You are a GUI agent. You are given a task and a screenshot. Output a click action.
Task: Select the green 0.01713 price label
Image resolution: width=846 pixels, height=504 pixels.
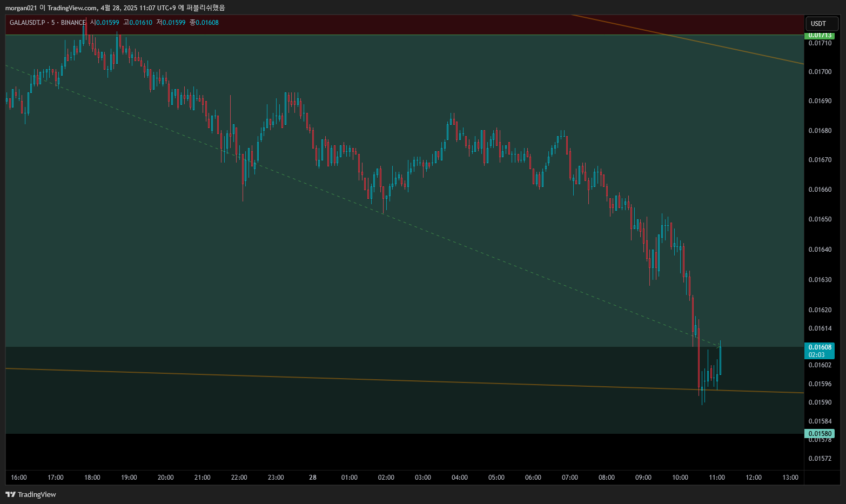[x=820, y=35]
